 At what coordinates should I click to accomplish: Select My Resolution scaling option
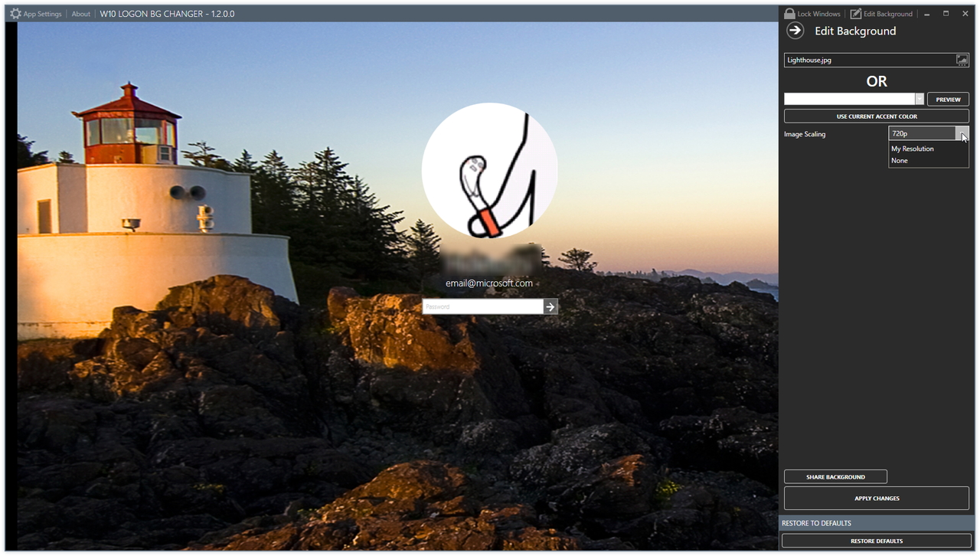(913, 149)
